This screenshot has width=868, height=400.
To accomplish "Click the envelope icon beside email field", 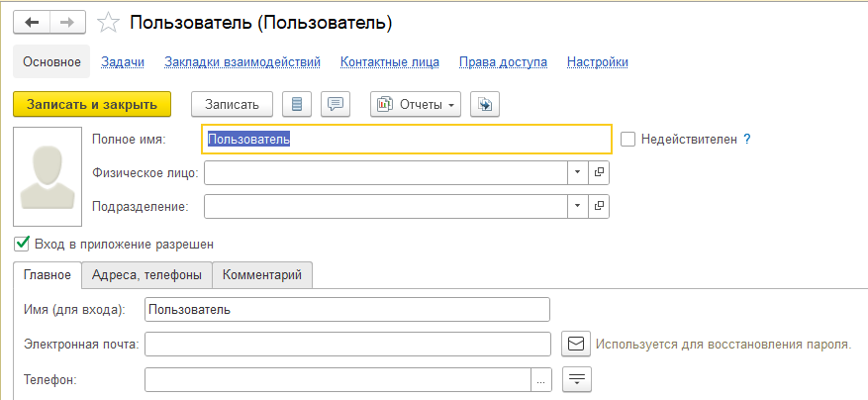I will pos(575,344).
